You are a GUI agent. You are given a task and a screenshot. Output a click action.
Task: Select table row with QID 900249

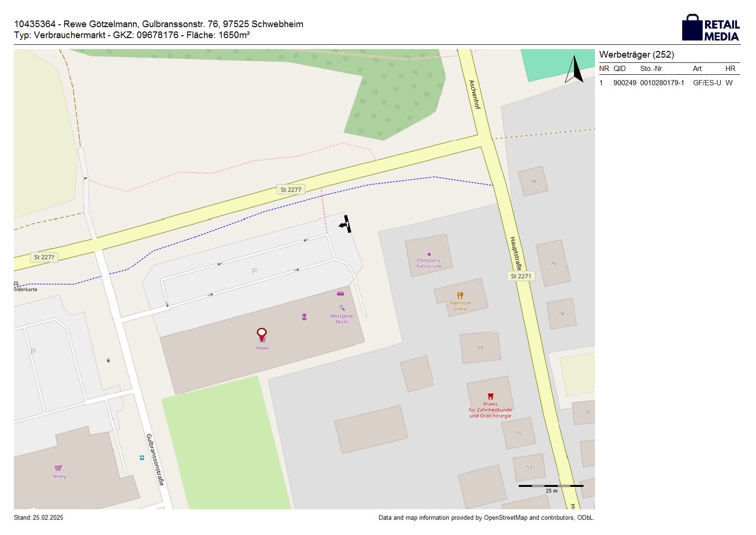pos(669,83)
